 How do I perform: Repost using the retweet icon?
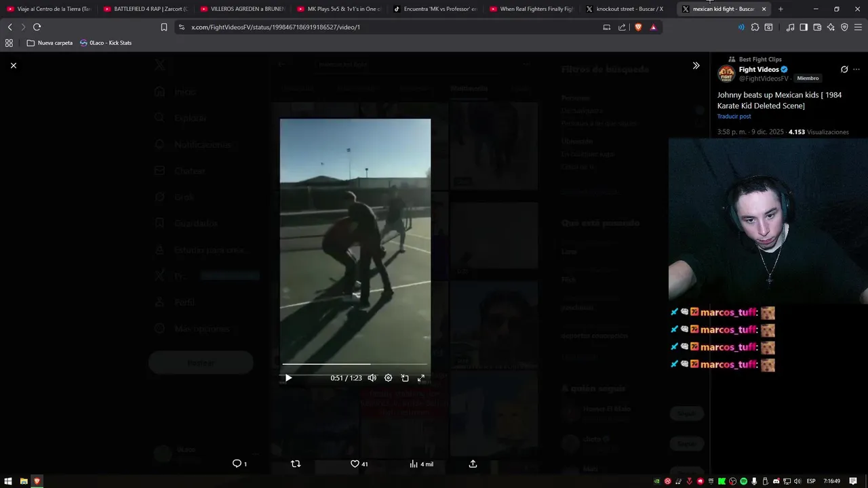[296, 464]
